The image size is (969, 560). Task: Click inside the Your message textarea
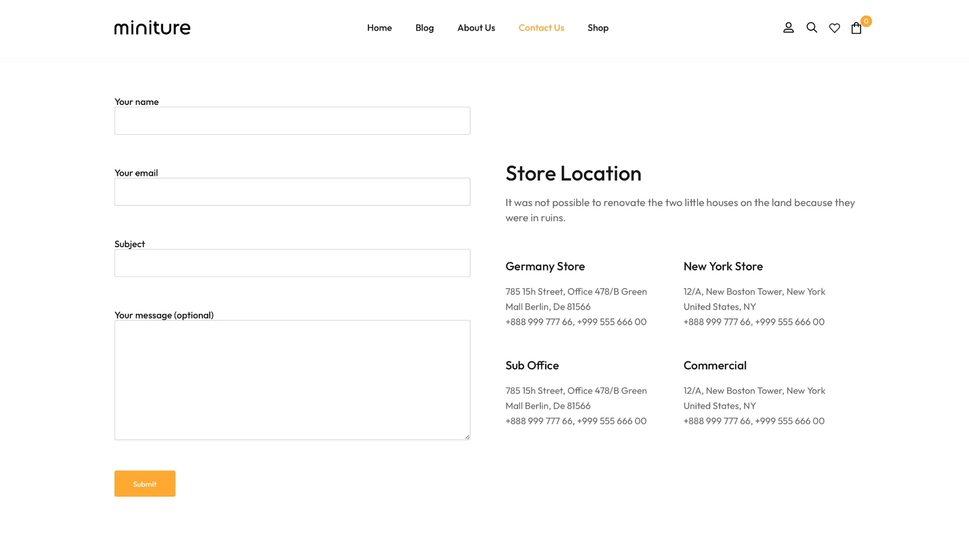(292, 380)
